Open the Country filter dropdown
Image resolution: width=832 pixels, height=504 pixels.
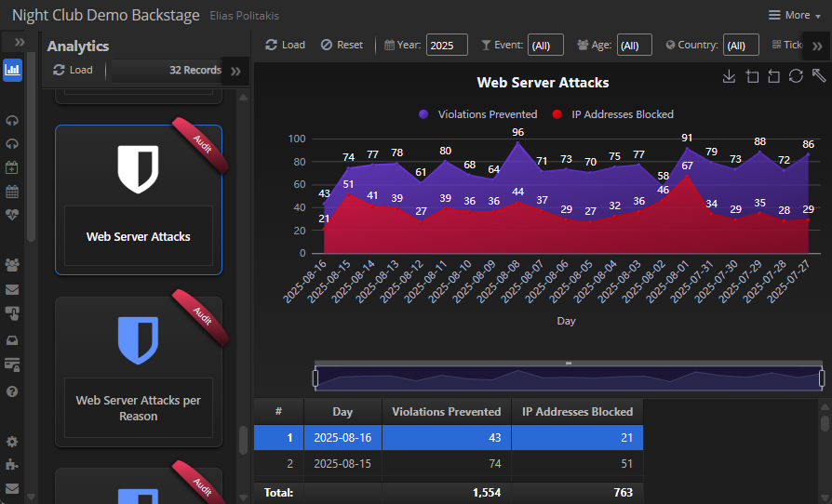tap(741, 45)
